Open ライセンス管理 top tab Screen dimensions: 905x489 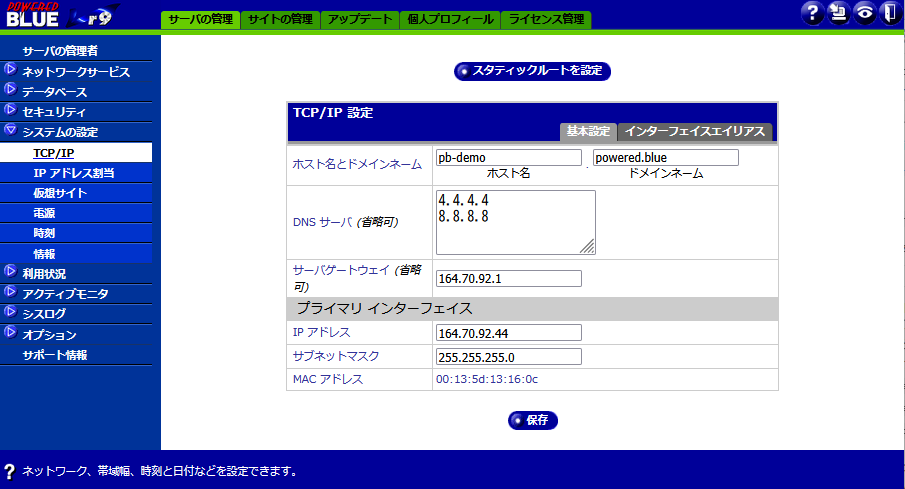pos(546,20)
